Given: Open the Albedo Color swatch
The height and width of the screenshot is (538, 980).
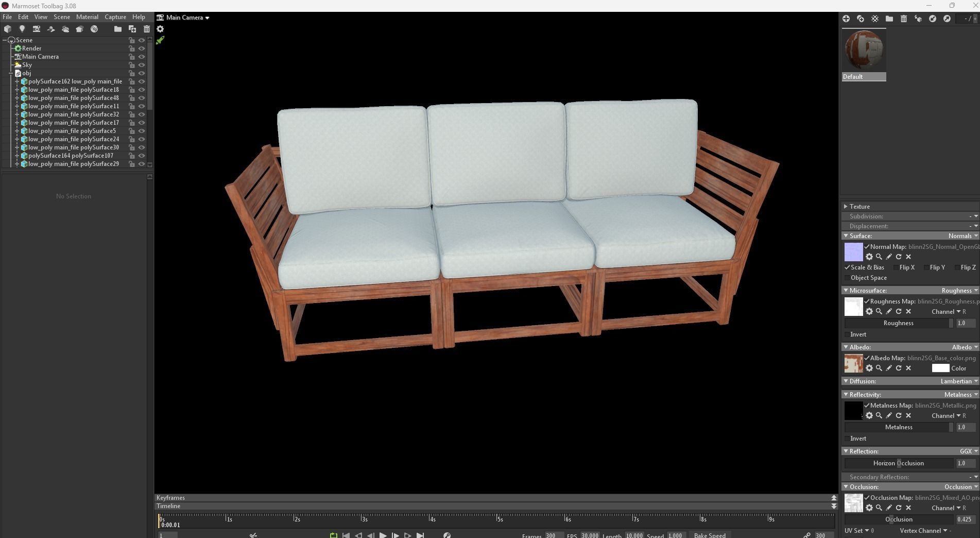Looking at the screenshot, I should tap(940, 368).
